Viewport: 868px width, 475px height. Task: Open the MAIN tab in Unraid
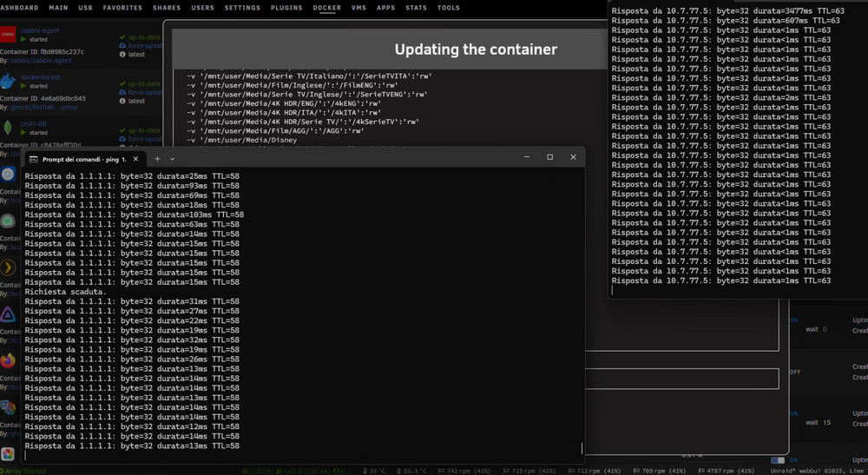(58, 8)
